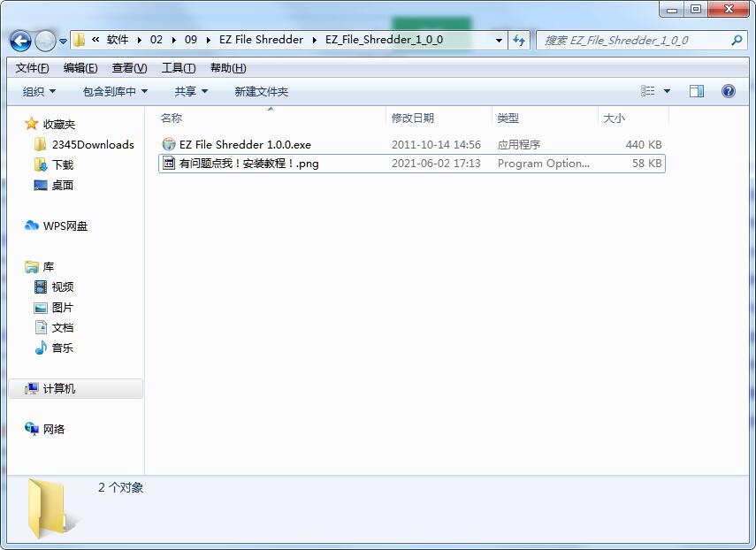Select 网络 in the navigation pane
Image resolution: width=756 pixels, height=550 pixels.
click(54, 430)
